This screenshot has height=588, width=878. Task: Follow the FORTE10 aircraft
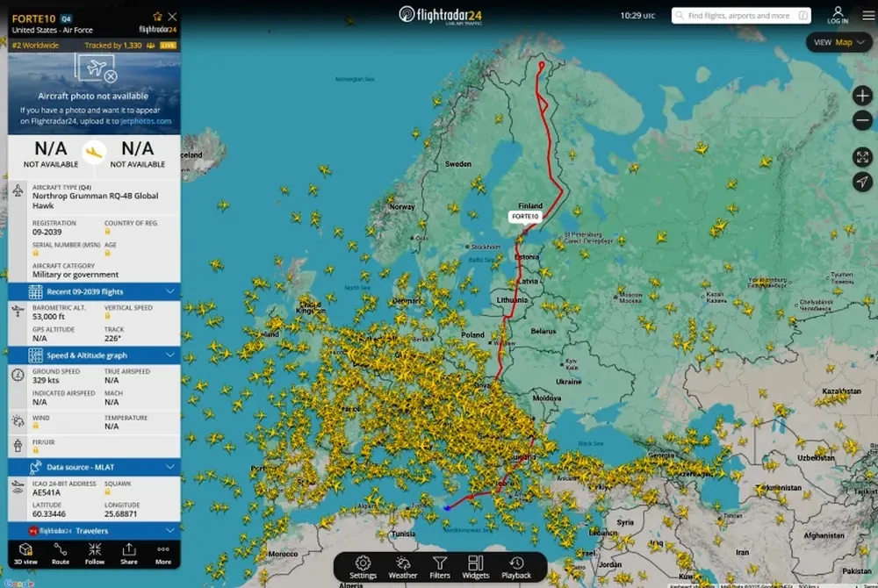point(94,554)
